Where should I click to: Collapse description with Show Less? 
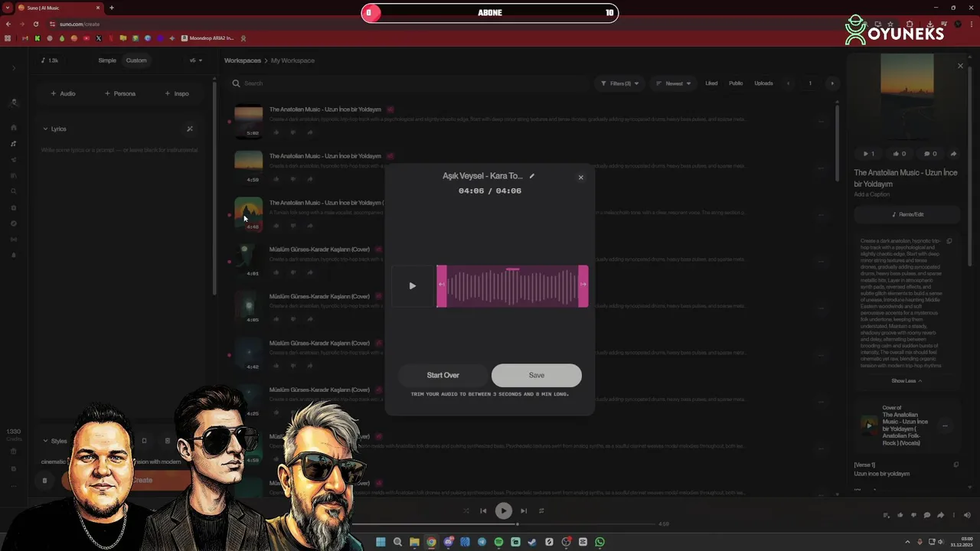906,381
